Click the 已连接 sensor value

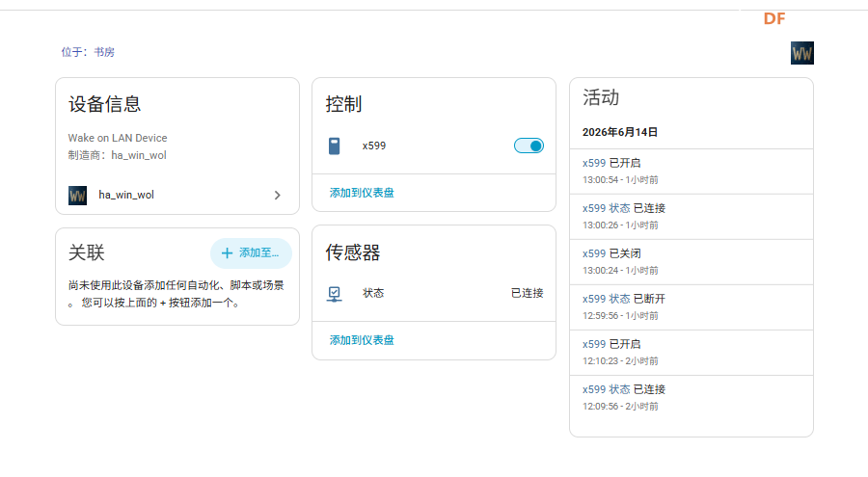click(527, 293)
